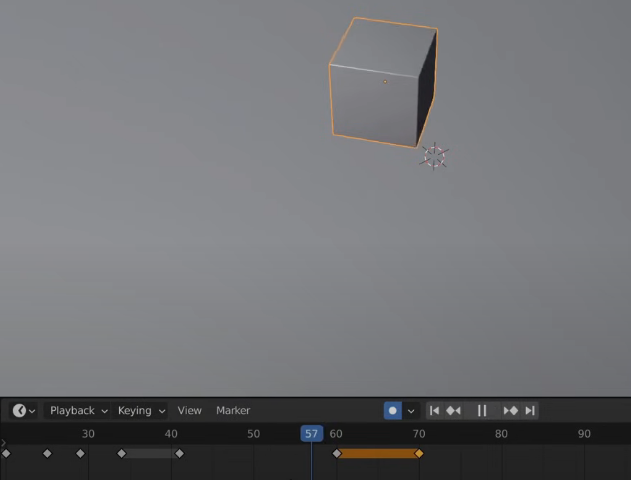Select the keyframe at frame 41
The width and height of the screenshot is (631, 480).
179,454
